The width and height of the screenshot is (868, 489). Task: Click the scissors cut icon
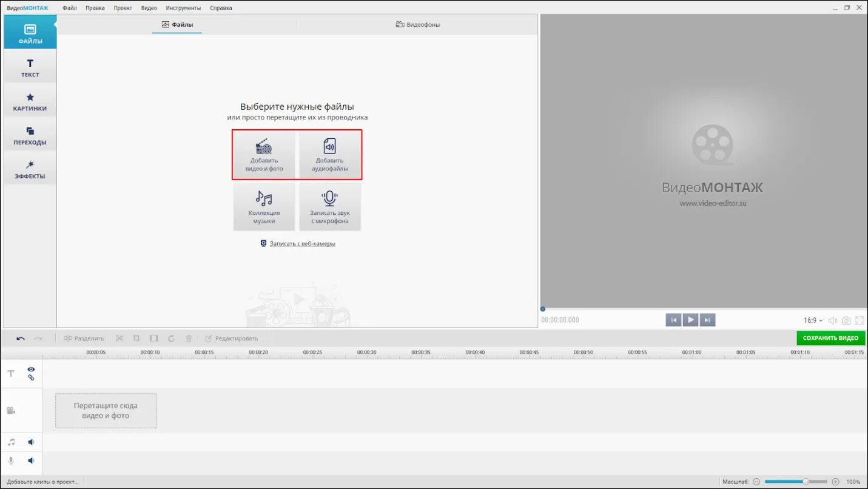119,338
